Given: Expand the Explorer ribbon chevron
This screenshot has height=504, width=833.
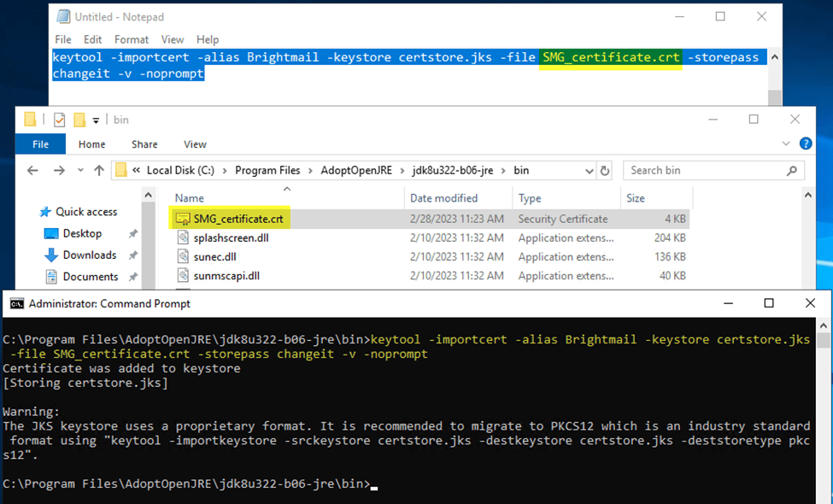Looking at the screenshot, I should pyautogui.click(x=787, y=144).
